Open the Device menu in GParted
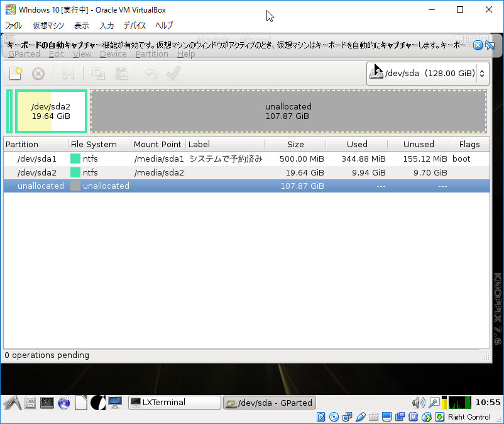This screenshot has height=424, width=504. [113, 53]
